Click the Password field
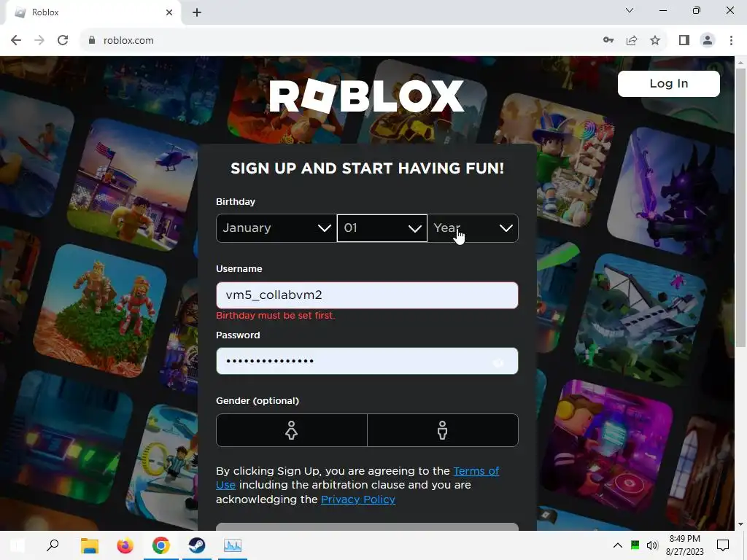The image size is (747, 560). click(367, 361)
